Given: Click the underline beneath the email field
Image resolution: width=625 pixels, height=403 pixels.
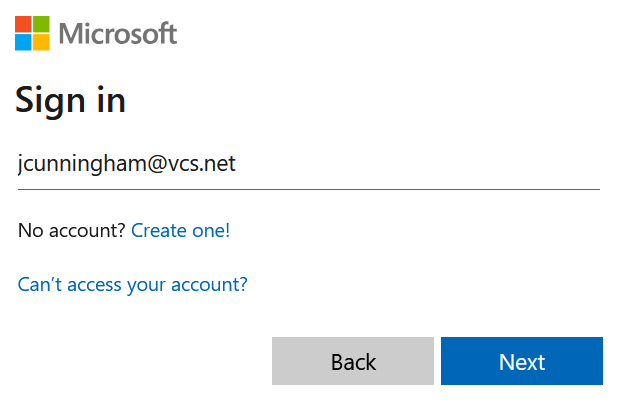Looking at the screenshot, I should (308, 188).
